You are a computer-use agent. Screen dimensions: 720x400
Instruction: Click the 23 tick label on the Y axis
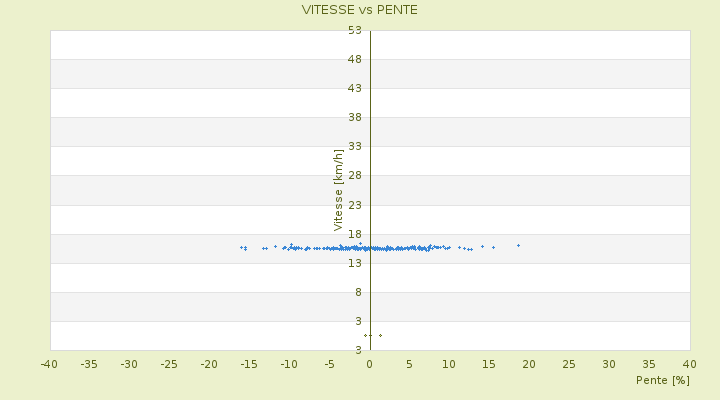click(x=355, y=205)
